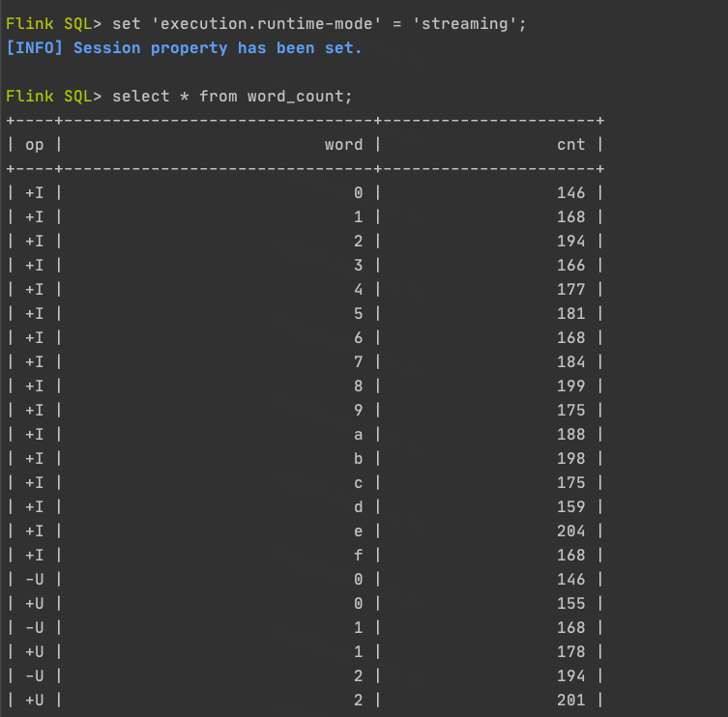Select cnt value 177
This screenshot has height=717, width=728.
point(570,289)
